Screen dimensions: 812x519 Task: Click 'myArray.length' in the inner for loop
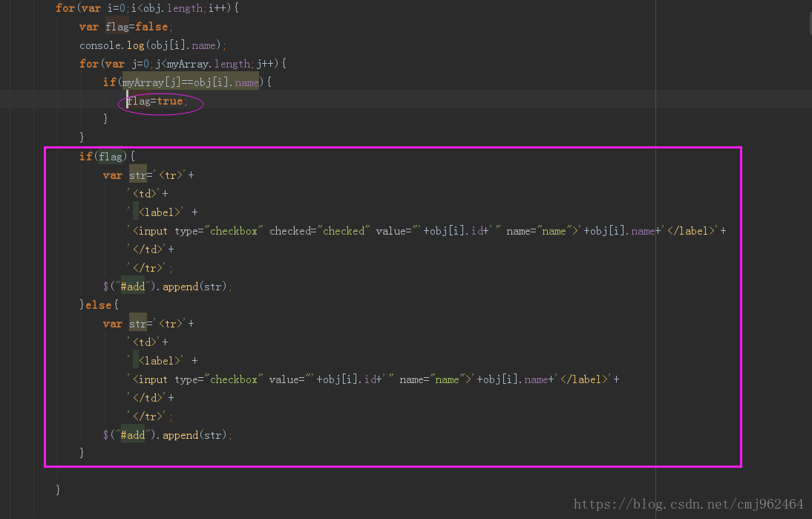coord(208,65)
